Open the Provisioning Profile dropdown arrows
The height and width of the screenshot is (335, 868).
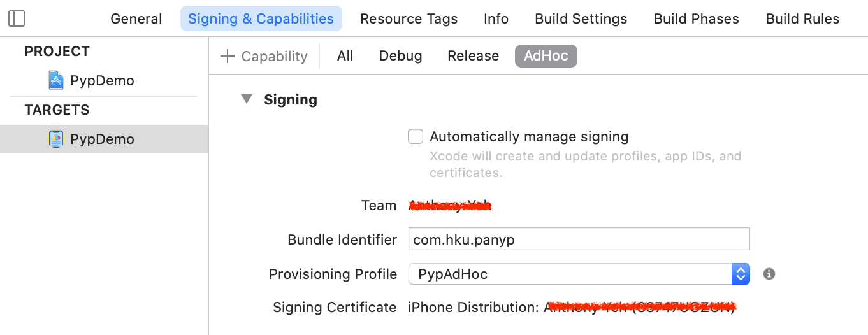point(741,274)
